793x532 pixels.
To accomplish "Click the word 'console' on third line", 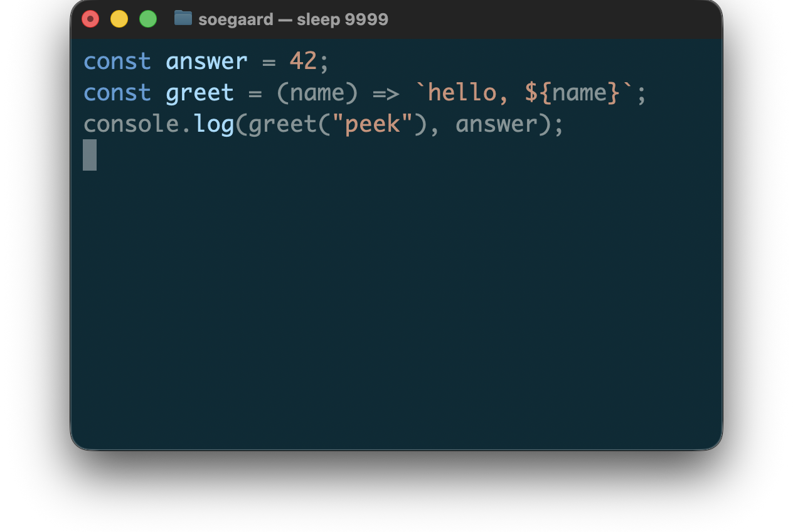I will tap(131, 124).
